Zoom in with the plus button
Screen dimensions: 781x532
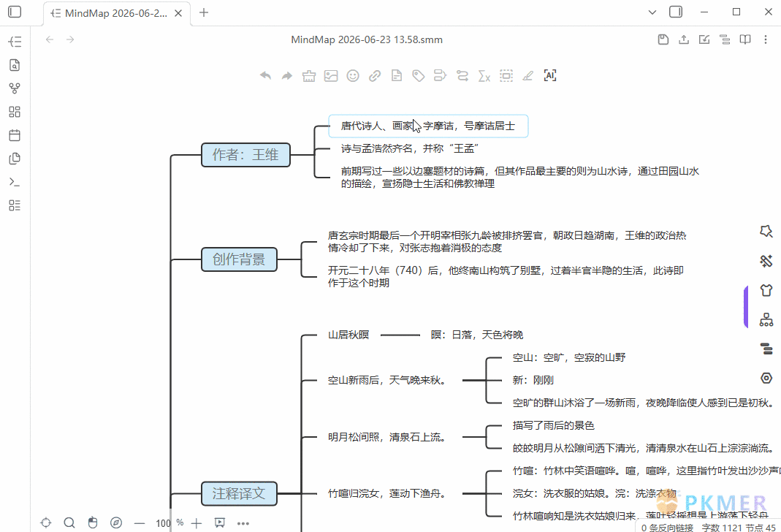[197, 523]
